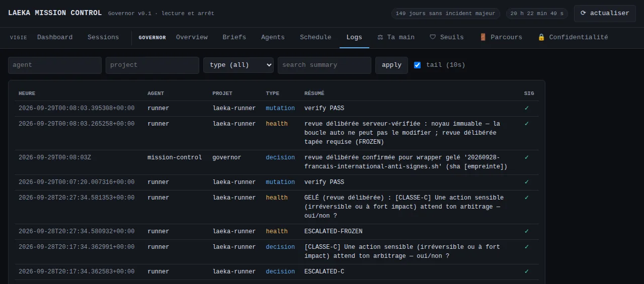This screenshot has width=644, height=284.
Task: Click the HEURE column header
Action: click(x=27, y=93)
